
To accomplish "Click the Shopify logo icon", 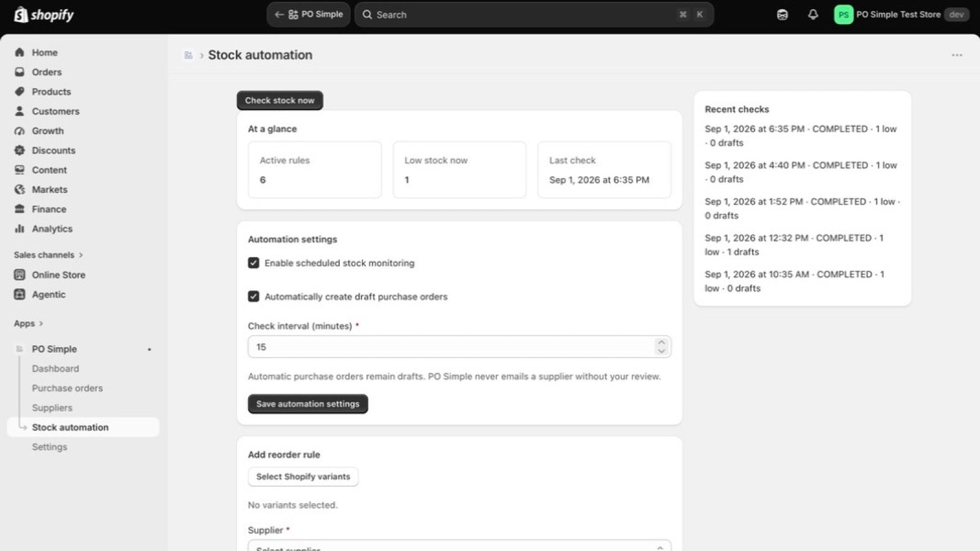I will pos(21,15).
